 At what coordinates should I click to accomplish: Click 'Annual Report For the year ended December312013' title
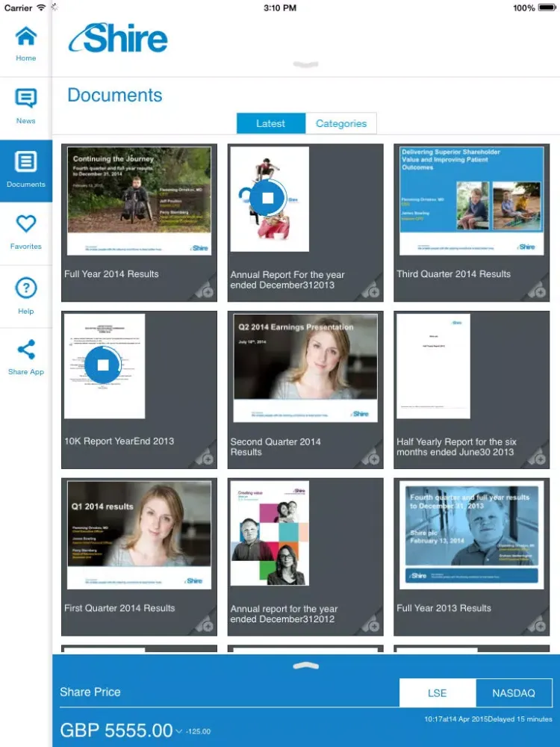287,279
